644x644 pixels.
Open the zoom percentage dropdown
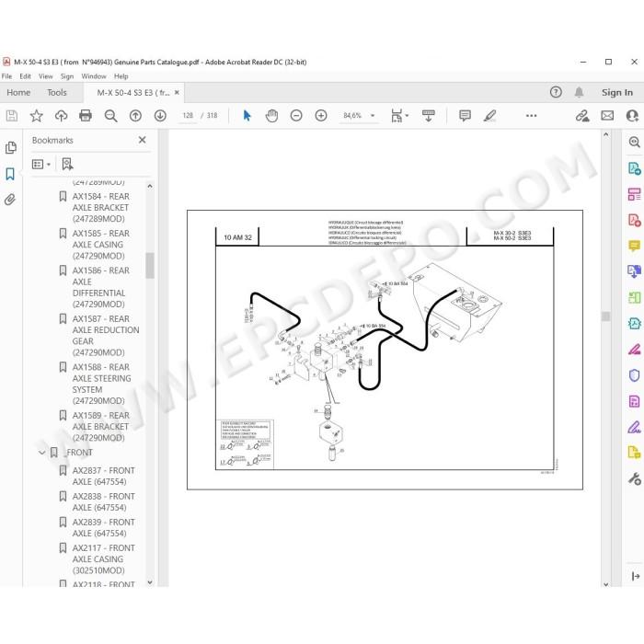(373, 115)
